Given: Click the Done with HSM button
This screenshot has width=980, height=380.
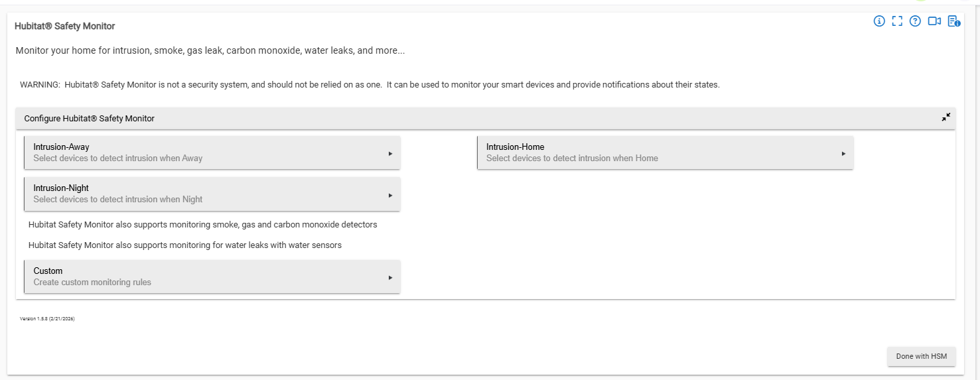Looking at the screenshot, I should tap(922, 356).
